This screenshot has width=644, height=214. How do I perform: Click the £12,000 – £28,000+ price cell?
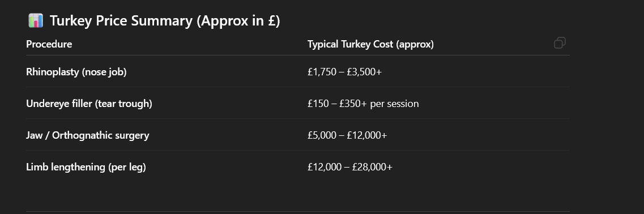[x=350, y=167]
